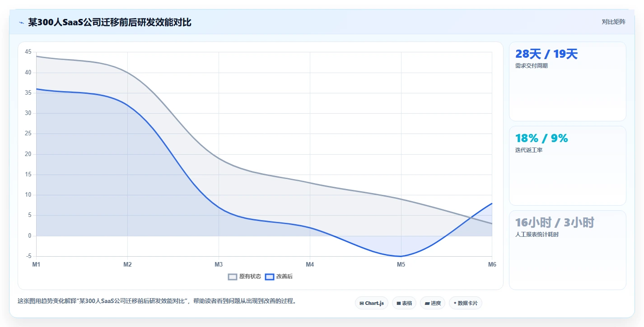This screenshot has width=644, height=327.
Task: Click the icon in the 表格 tag
Action: tap(399, 304)
